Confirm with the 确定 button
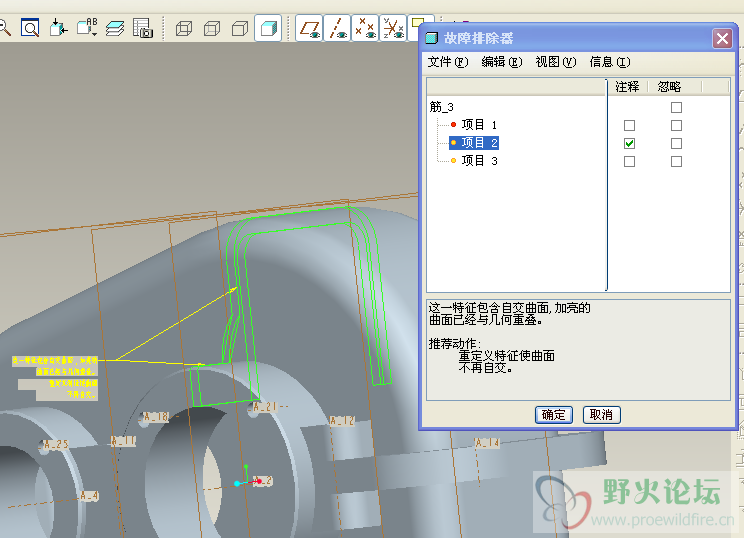Screen dimensions: 744x538 pos(554,415)
